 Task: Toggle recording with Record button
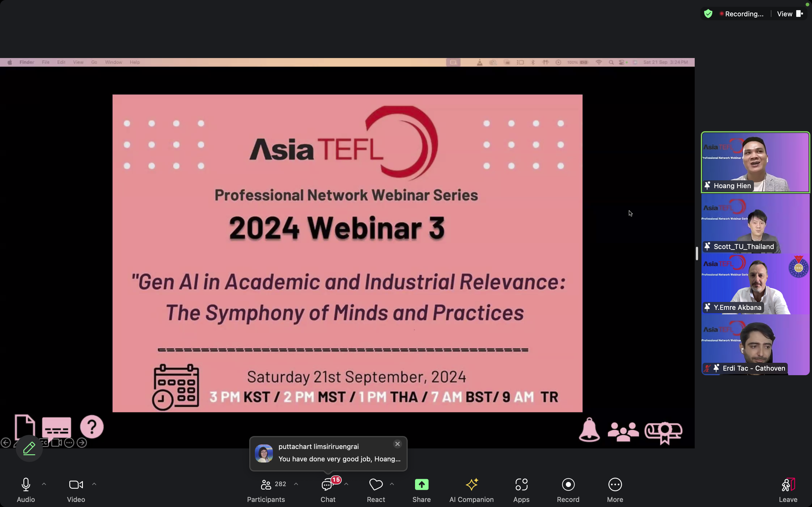coord(568,484)
